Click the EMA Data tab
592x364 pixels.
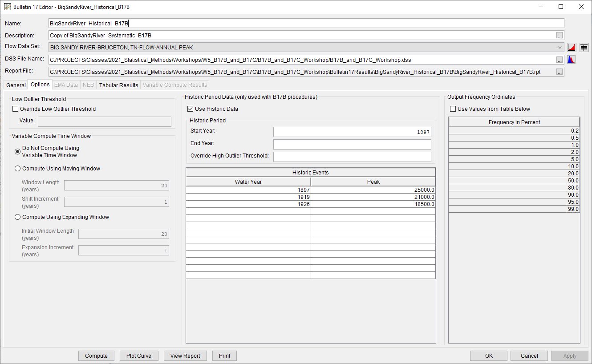pos(66,85)
